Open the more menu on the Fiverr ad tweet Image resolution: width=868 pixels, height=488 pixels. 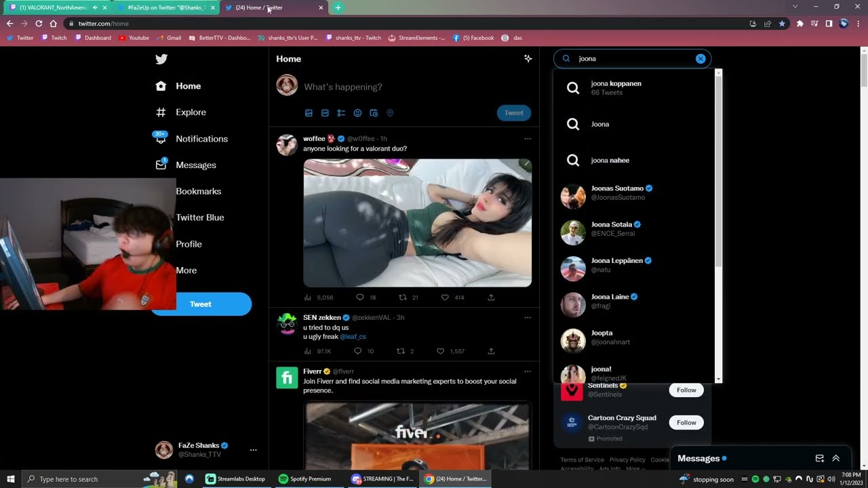[x=528, y=371]
